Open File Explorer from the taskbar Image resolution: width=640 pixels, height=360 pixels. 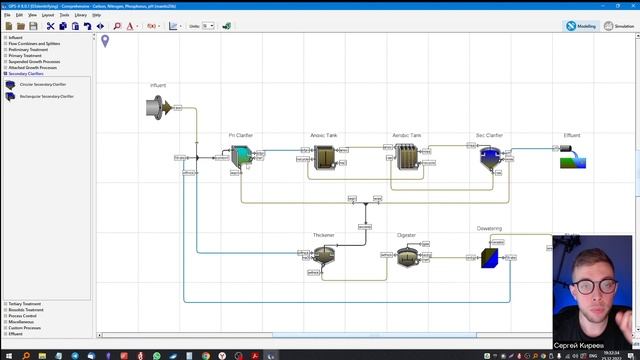coord(42,356)
